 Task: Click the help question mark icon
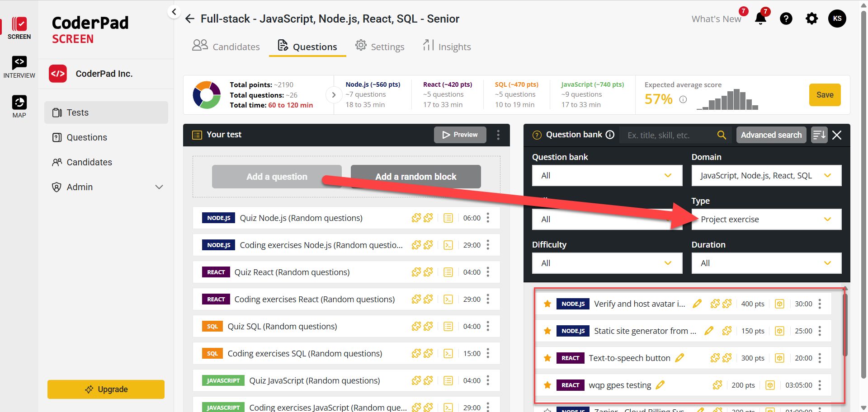pos(786,19)
